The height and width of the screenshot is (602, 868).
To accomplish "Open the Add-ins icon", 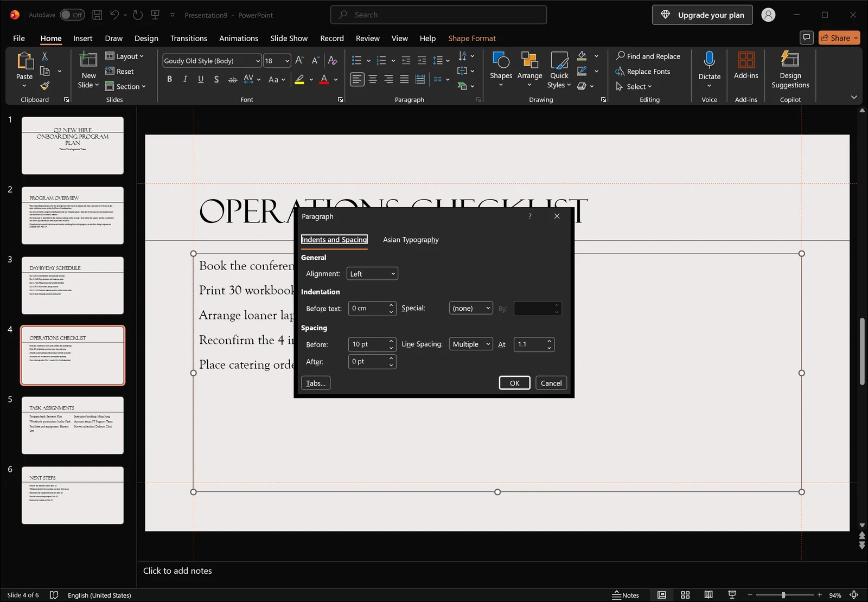I will [x=746, y=60].
